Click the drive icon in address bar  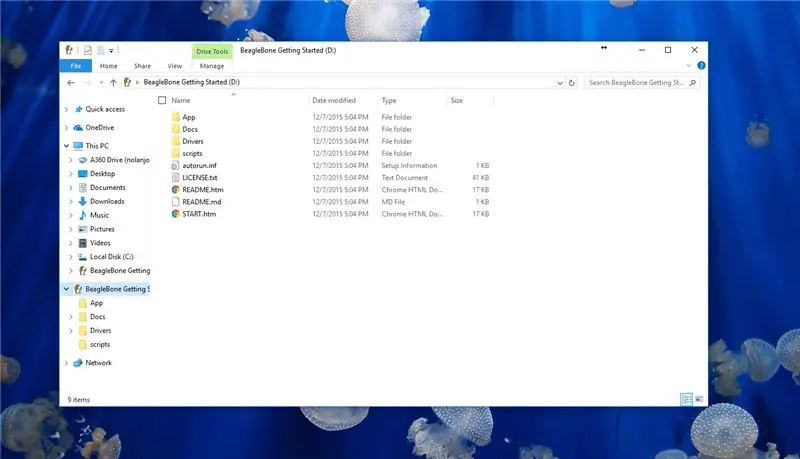tap(127, 83)
